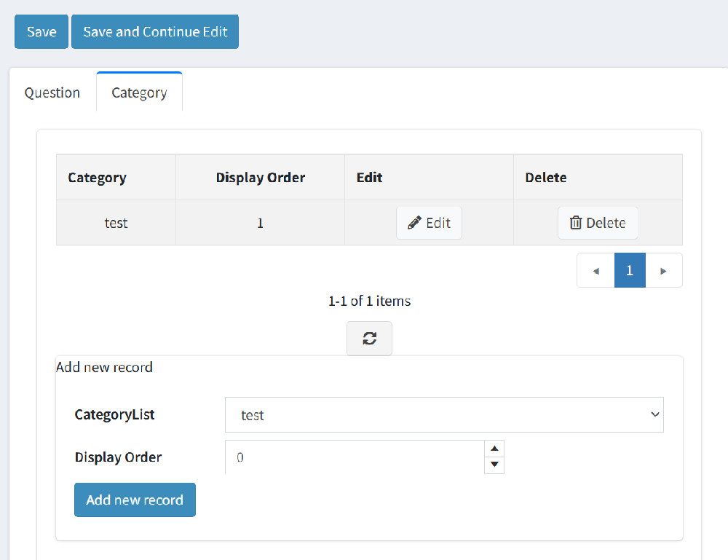The image size is (728, 560).
Task: Click Delete on the test category row
Action: point(598,223)
